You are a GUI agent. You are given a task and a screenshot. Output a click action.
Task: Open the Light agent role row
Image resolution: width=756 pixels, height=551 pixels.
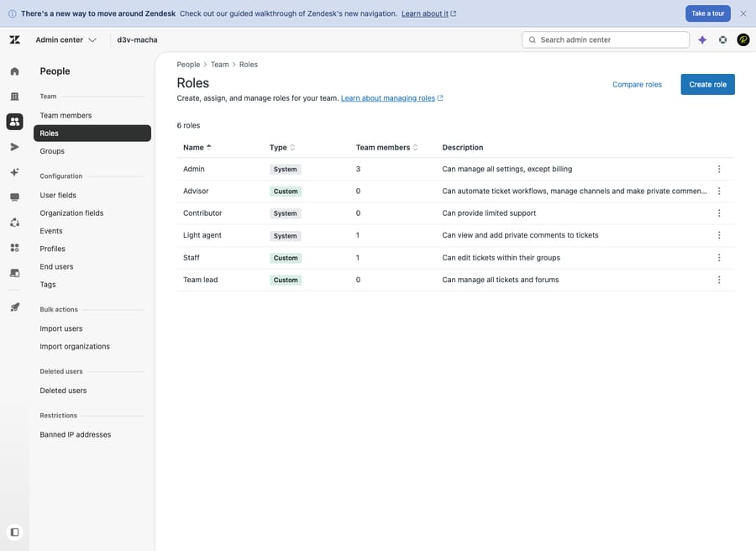[455, 235]
